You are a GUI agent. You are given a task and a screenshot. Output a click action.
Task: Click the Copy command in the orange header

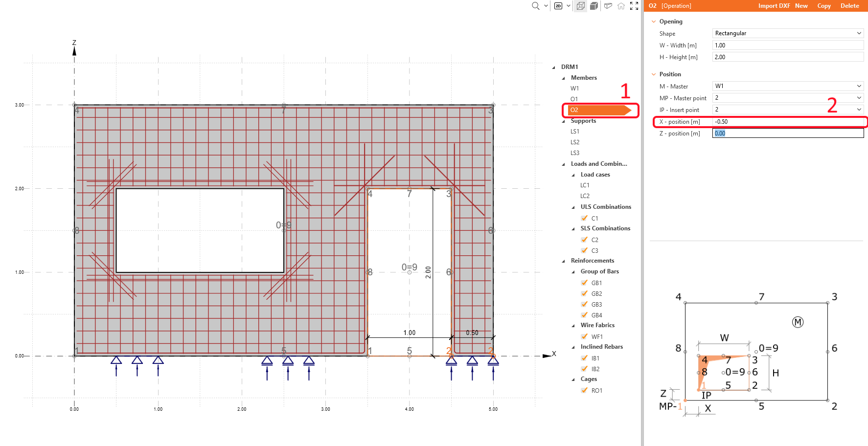pyautogui.click(x=824, y=5)
